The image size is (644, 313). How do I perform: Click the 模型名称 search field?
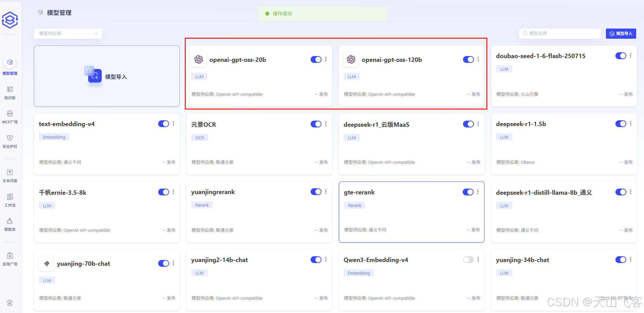point(560,33)
